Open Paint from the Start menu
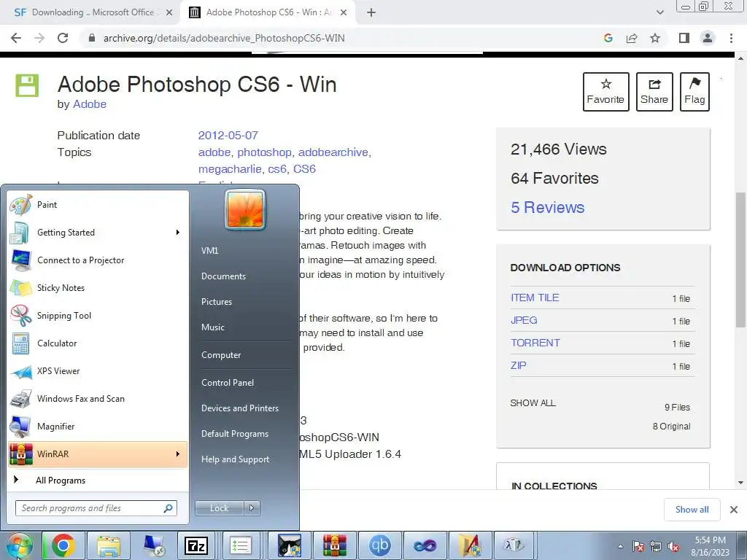The width and height of the screenshot is (747, 560). coord(98,205)
